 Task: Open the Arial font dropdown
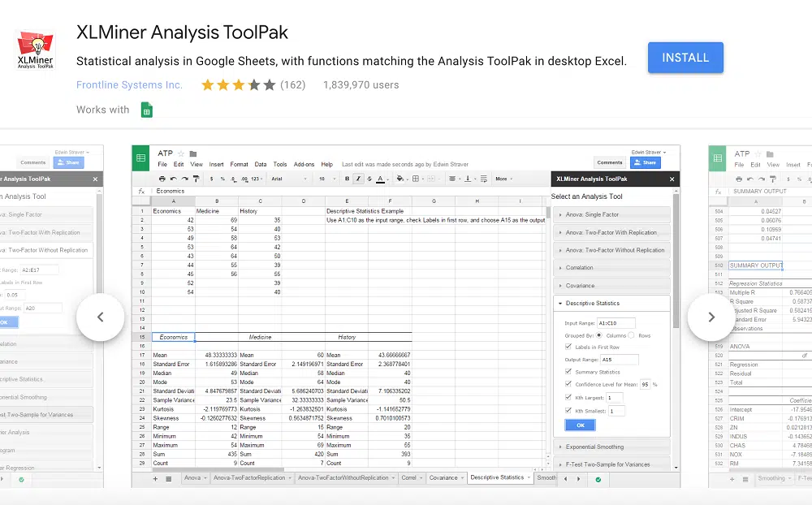point(289,179)
